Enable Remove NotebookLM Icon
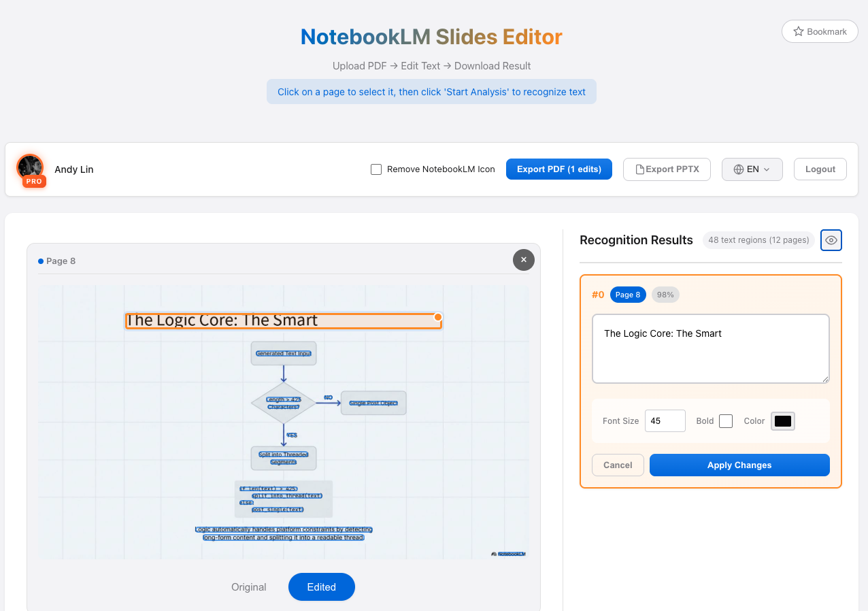The image size is (868, 611). (x=376, y=169)
